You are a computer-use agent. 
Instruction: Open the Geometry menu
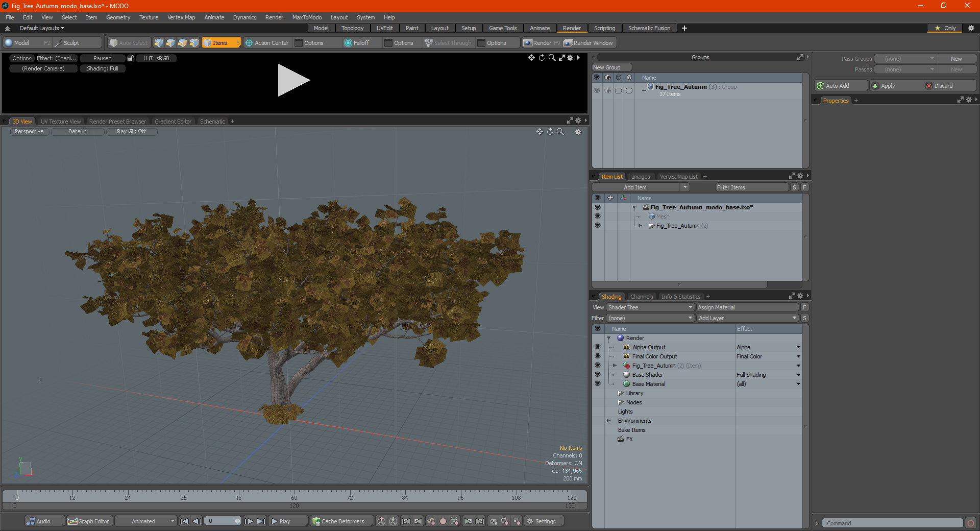[x=118, y=17]
